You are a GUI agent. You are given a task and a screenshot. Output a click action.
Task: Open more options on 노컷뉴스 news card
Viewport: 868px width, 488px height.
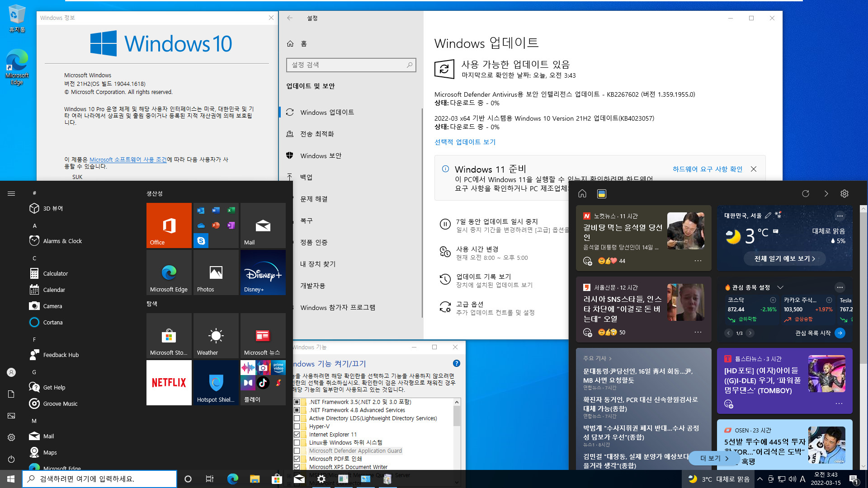click(698, 261)
